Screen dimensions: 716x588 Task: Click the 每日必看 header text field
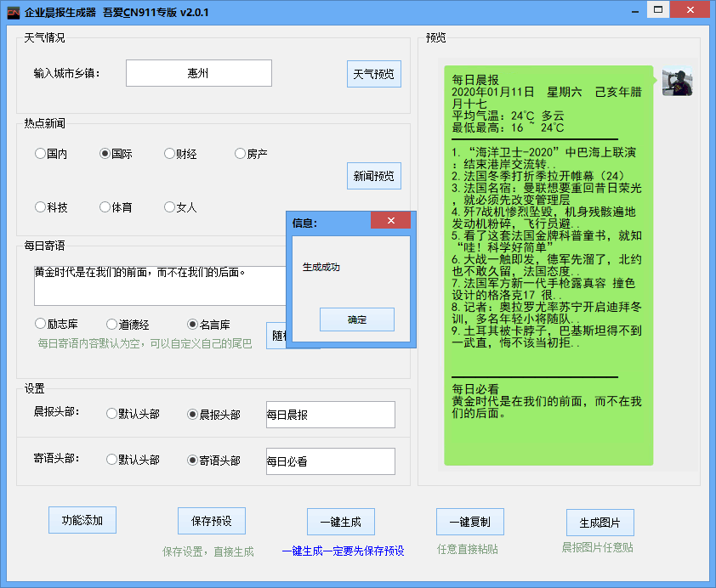(331, 461)
